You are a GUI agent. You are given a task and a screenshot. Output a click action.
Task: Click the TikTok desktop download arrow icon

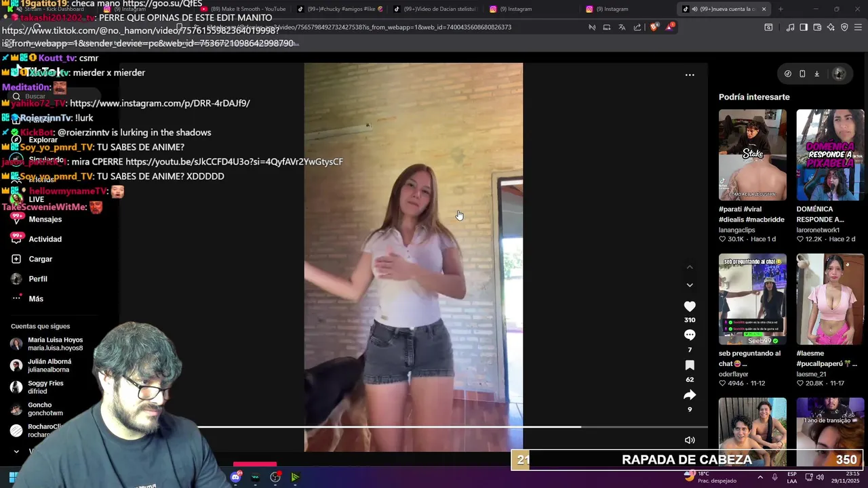click(x=816, y=74)
